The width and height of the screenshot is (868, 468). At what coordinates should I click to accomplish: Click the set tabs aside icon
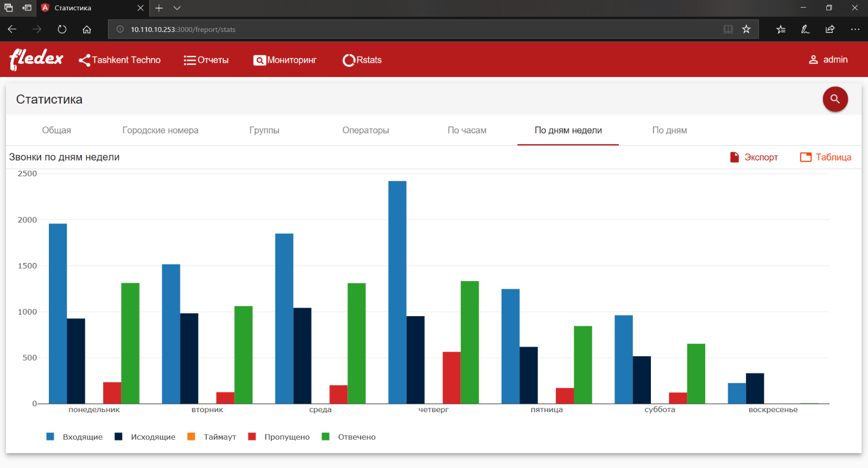[27, 8]
